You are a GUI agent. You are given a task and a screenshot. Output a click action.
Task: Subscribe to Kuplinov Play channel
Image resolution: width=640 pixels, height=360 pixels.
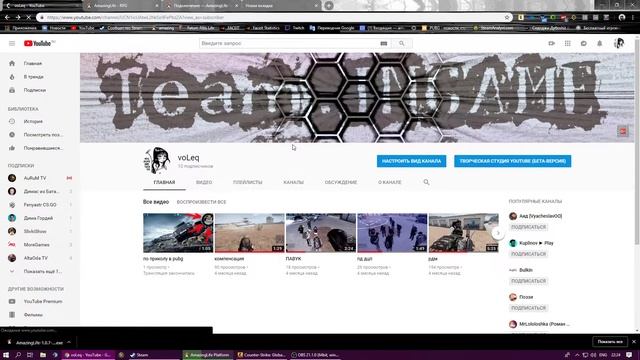[529, 254]
